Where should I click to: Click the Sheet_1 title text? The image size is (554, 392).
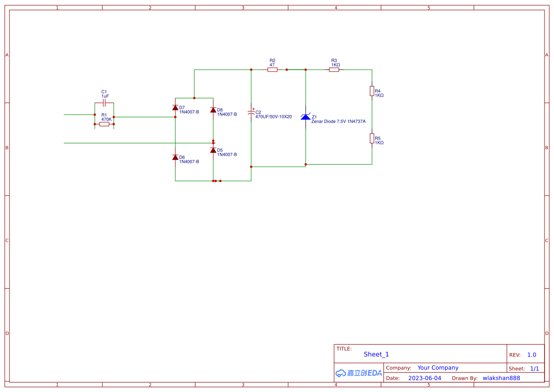376,354
